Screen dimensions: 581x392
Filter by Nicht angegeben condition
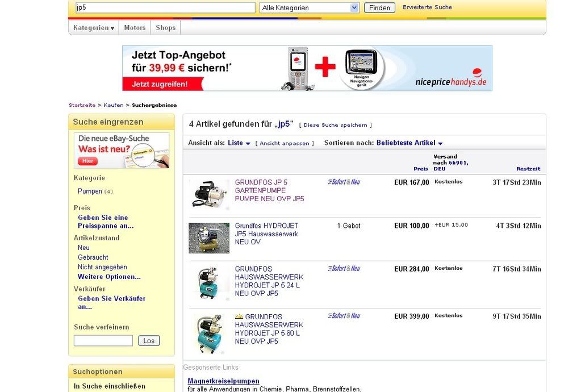102,267
